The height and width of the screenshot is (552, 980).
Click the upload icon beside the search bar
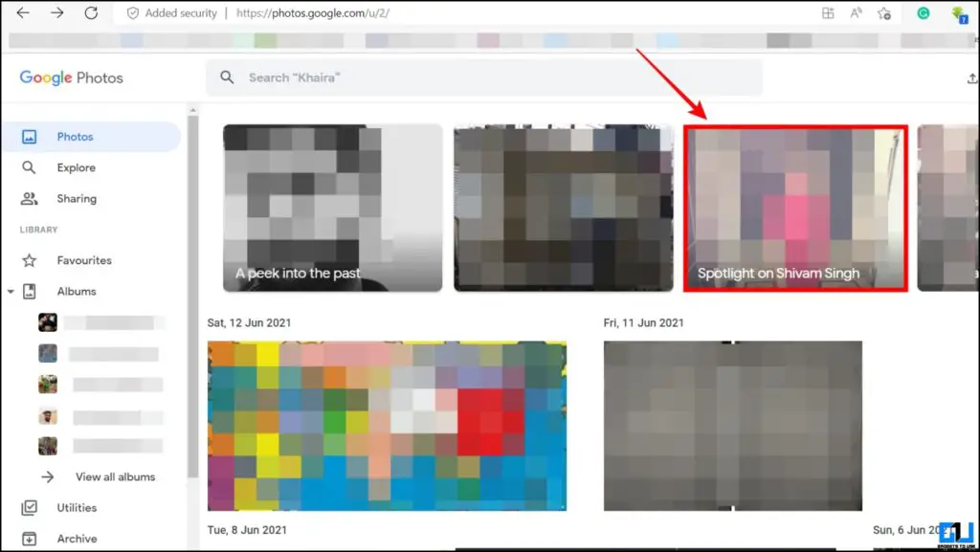pyautogui.click(x=972, y=78)
